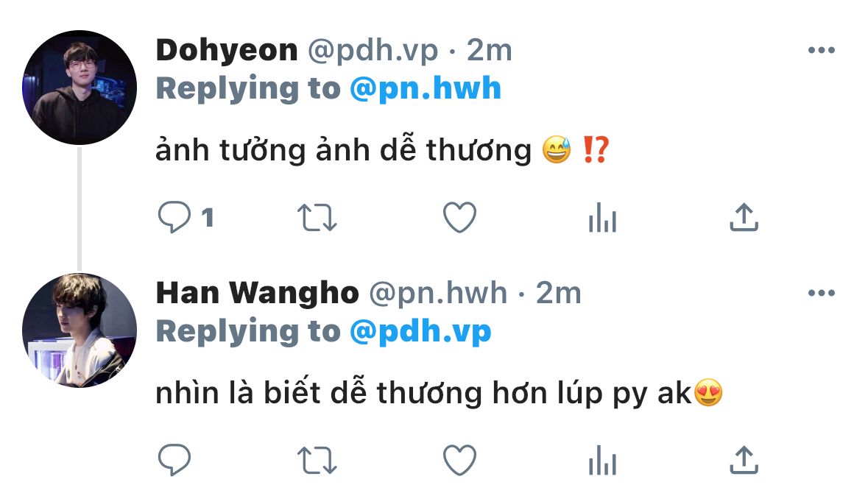
Task: Open Dohyeon's profile picture
Action: click(x=80, y=88)
